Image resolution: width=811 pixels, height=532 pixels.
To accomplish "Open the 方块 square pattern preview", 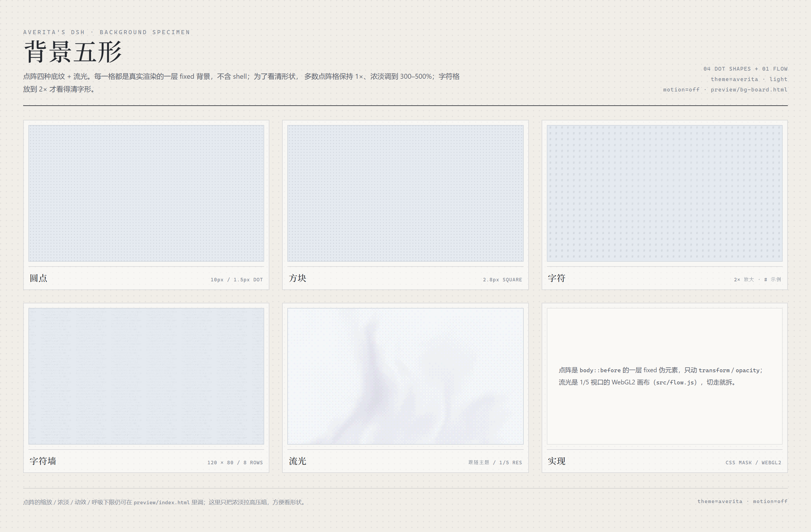I will [x=405, y=193].
